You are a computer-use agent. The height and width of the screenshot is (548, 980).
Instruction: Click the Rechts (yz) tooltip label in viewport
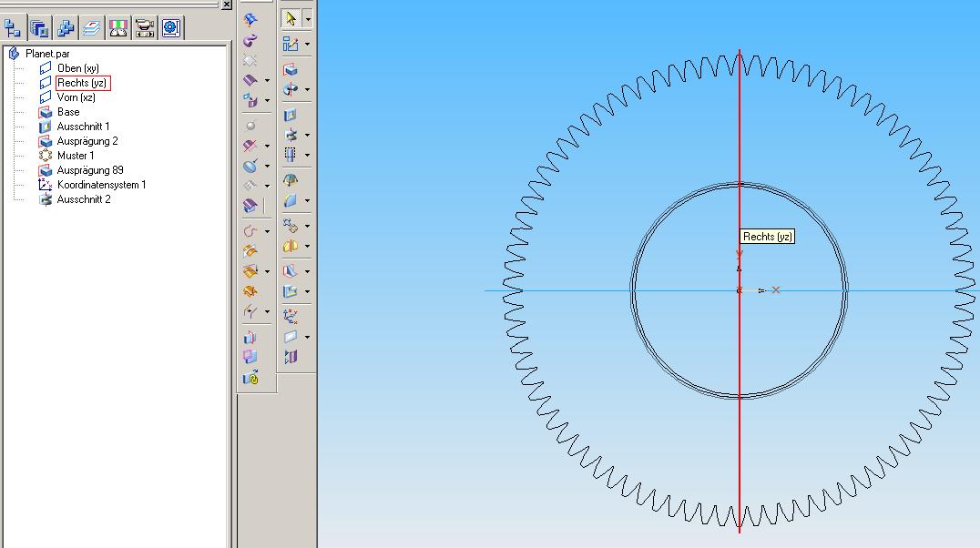pyautogui.click(x=768, y=237)
